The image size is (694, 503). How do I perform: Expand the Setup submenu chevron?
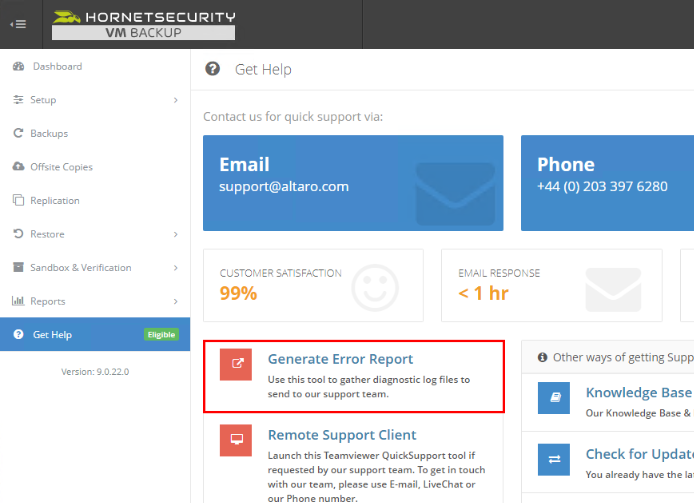tap(176, 100)
